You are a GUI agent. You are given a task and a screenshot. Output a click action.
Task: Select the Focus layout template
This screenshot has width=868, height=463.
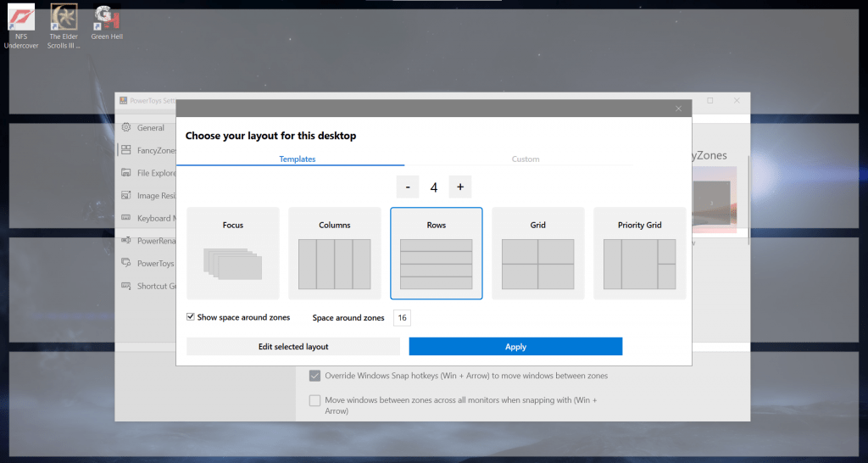(232, 254)
